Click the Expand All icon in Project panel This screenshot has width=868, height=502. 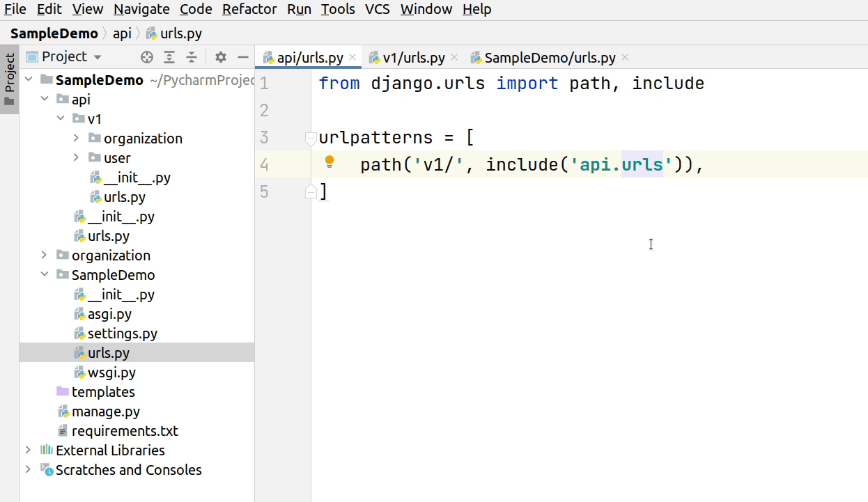coord(169,57)
